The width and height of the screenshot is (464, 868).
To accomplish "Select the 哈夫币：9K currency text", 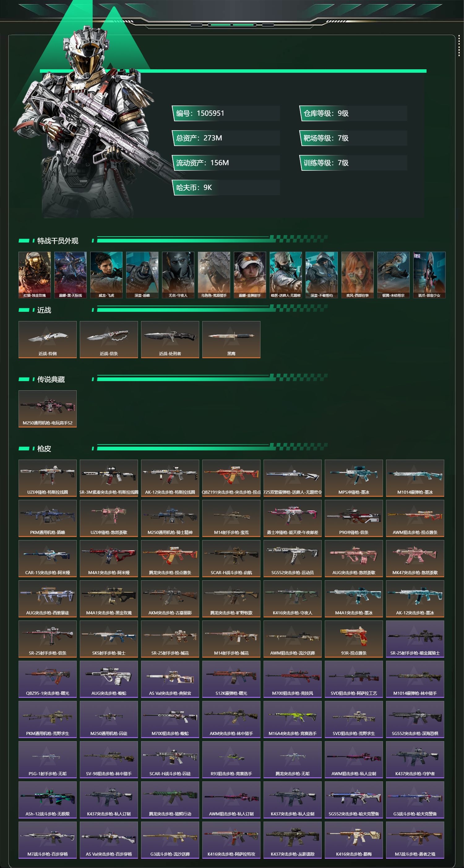I will coord(194,188).
